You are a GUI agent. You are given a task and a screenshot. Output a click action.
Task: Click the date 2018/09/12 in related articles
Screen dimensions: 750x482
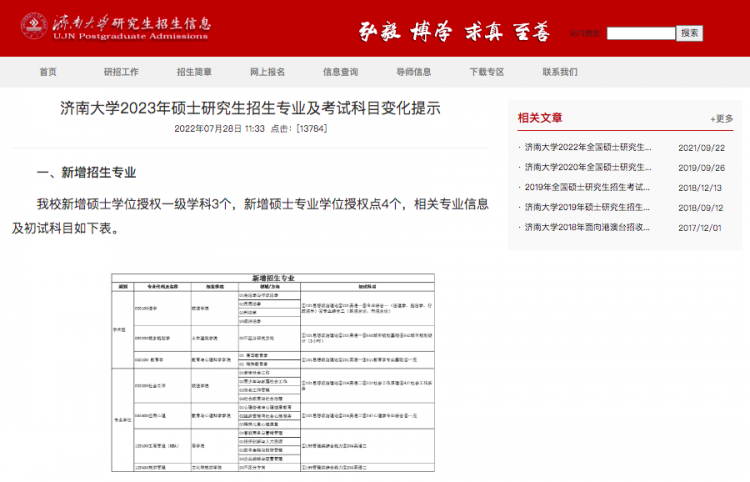pyautogui.click(x=701, y=208)
